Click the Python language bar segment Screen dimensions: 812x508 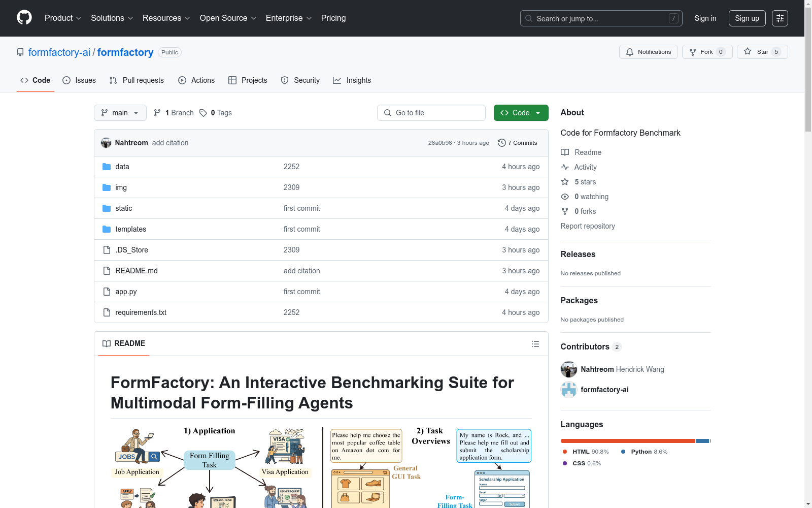(x=702, y=441)
